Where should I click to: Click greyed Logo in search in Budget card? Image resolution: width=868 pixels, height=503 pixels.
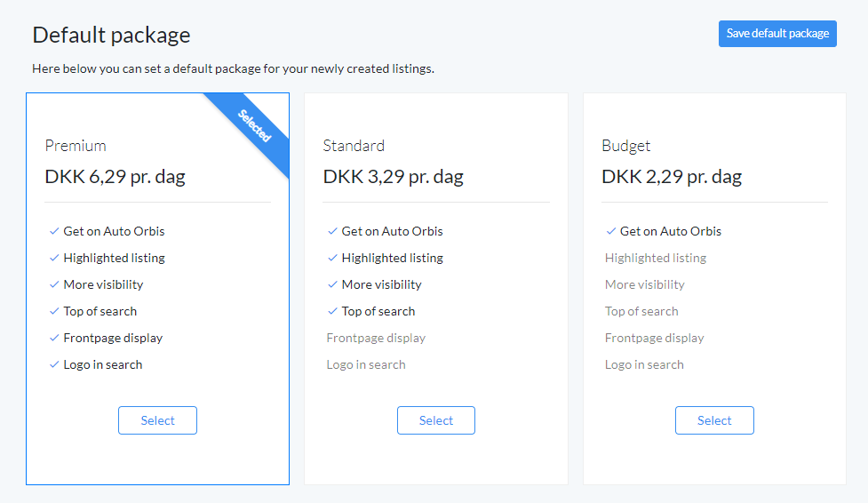(644, 364)
